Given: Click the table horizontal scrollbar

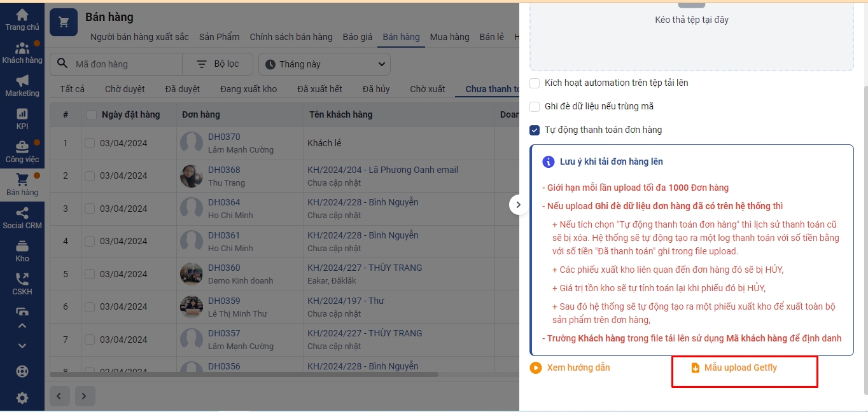Looking at the screenshot, I should (x=244, y=374).
